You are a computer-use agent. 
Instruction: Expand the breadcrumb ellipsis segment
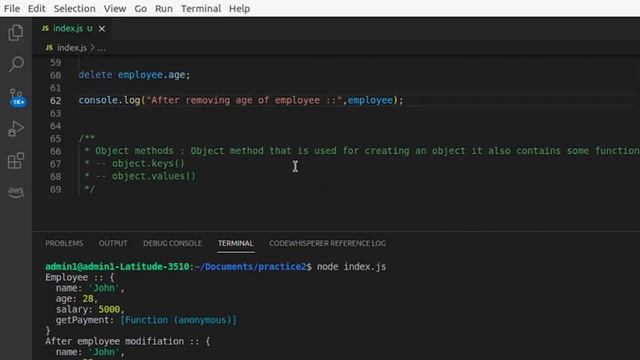(102, 48)
